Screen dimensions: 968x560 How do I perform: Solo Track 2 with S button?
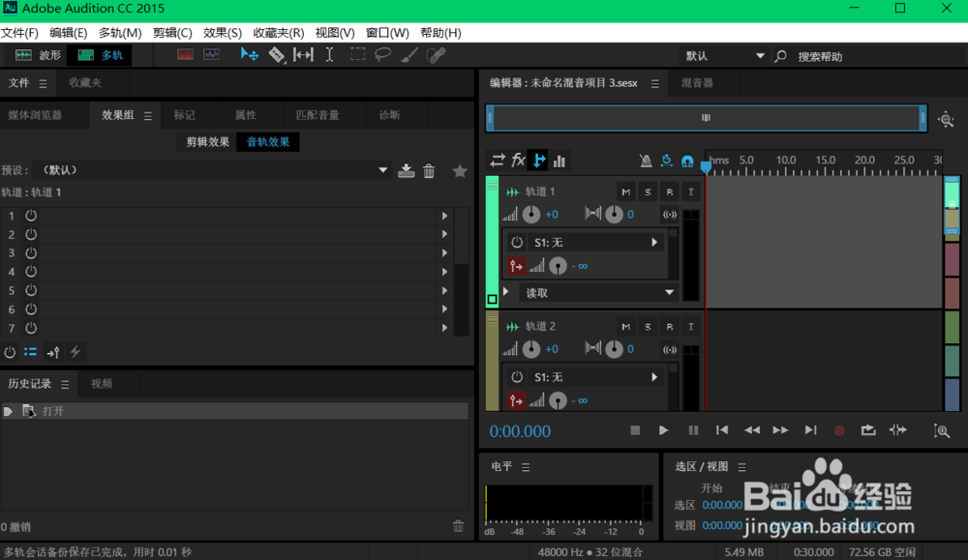(648, 326)
